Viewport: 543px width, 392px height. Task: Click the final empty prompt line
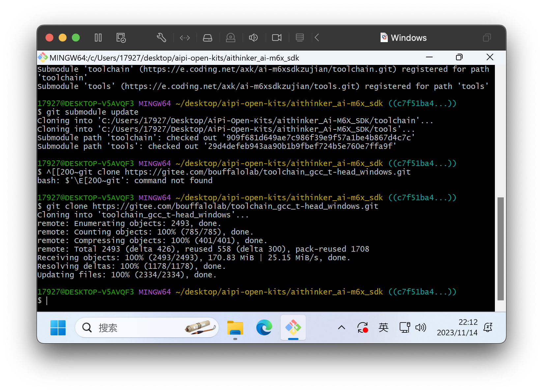point(43,300)
